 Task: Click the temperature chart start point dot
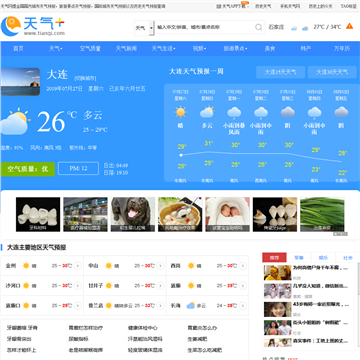(x=181, y=155)
